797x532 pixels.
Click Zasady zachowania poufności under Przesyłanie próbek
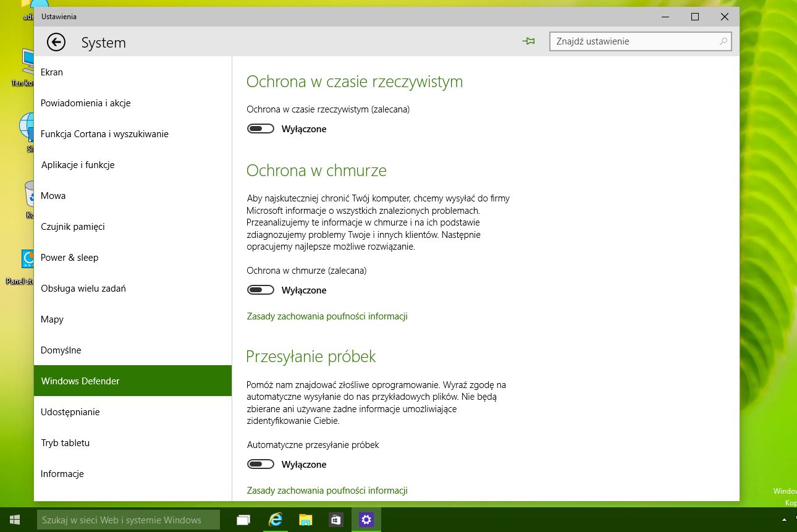coord(327,490)
